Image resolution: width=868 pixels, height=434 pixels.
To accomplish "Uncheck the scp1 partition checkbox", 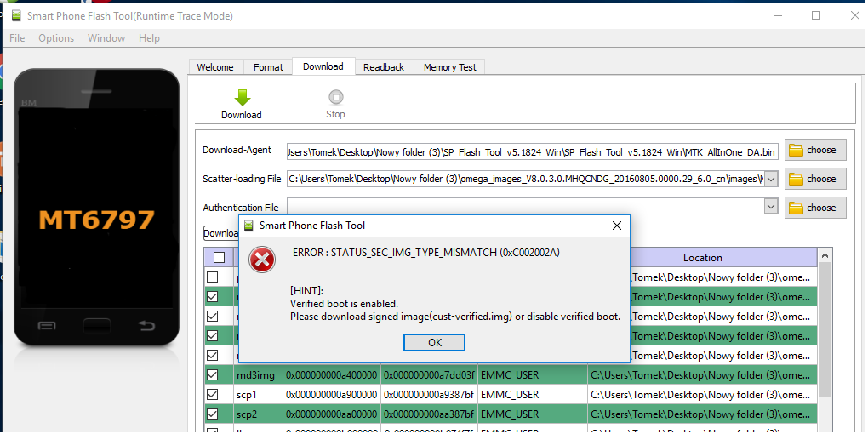I will (x=212, y=394).
